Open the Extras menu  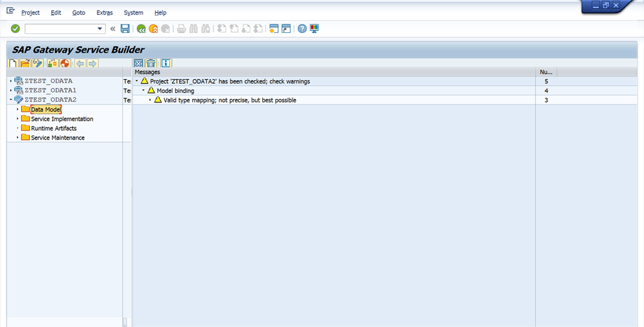click(x=104, y=13)
